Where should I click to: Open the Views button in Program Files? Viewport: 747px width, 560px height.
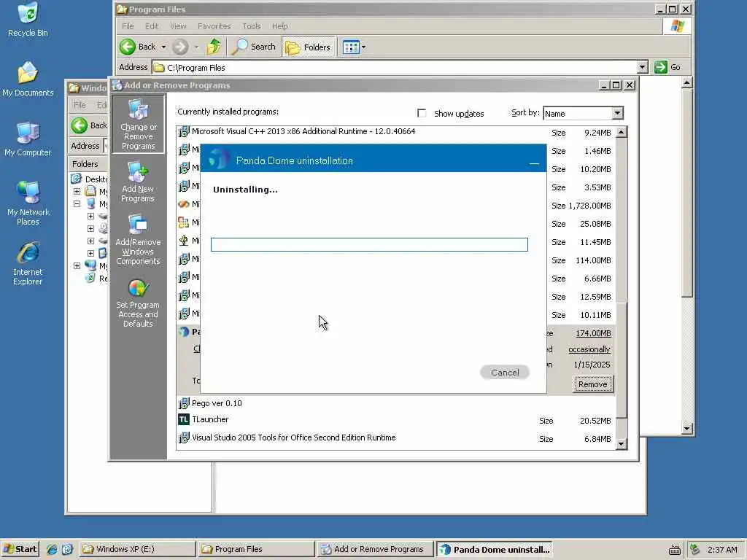click(x=351, y=47)
